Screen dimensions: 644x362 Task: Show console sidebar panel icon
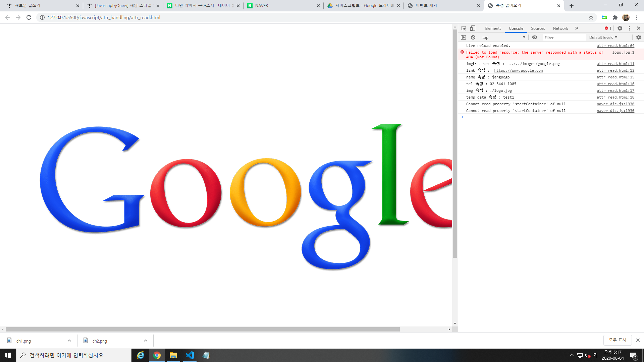464,38
